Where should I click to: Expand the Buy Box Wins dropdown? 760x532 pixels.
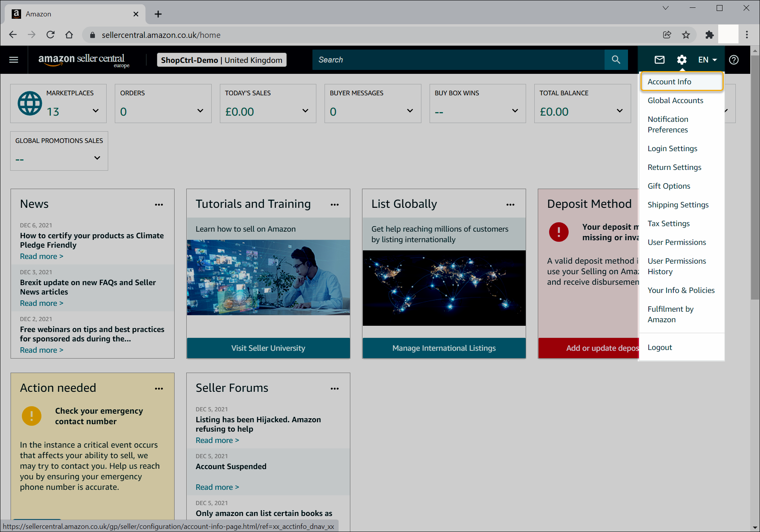515,111
